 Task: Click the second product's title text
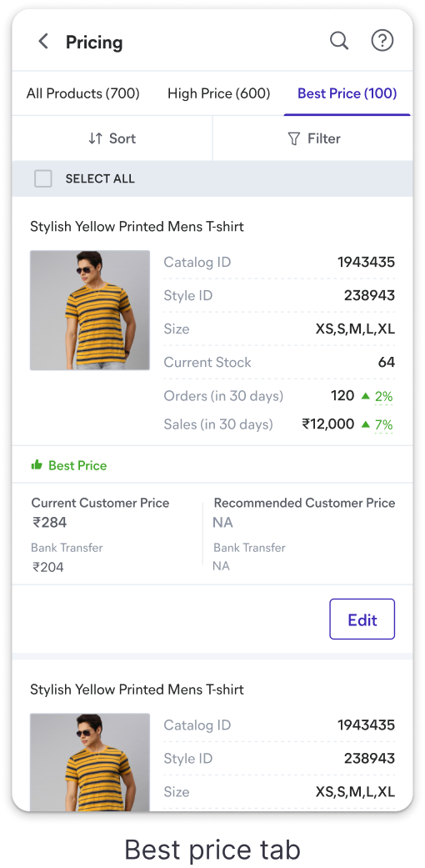137,690
